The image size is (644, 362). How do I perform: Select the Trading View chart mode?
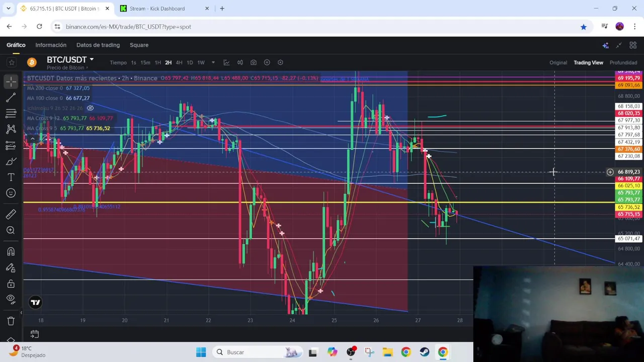(x=588, y=62)
